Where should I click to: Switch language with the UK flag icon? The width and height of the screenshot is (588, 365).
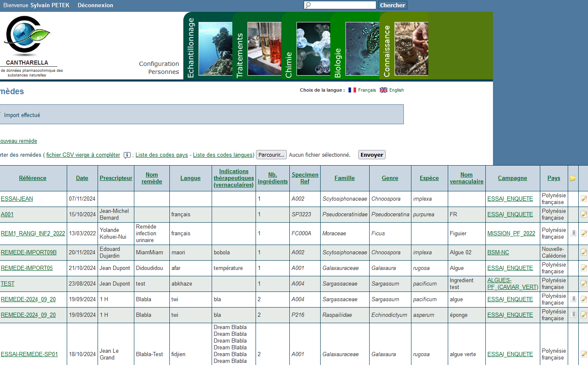click(384, 90)
